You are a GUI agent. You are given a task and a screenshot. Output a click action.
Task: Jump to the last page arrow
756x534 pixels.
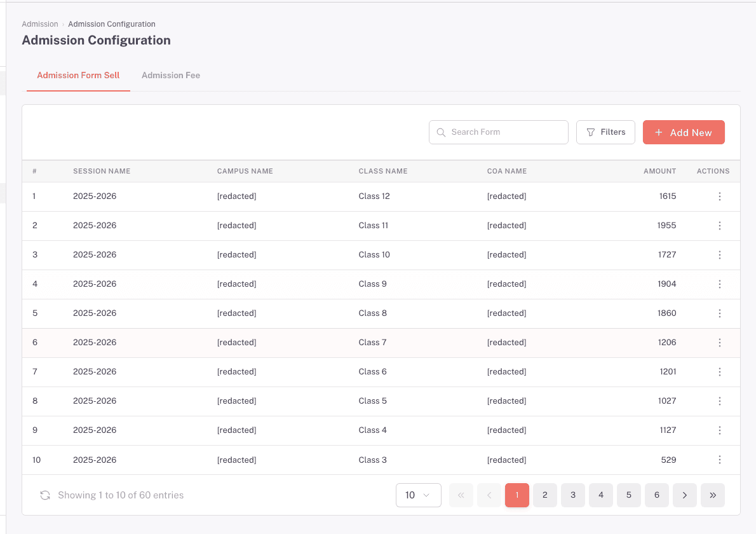point(713,495)
